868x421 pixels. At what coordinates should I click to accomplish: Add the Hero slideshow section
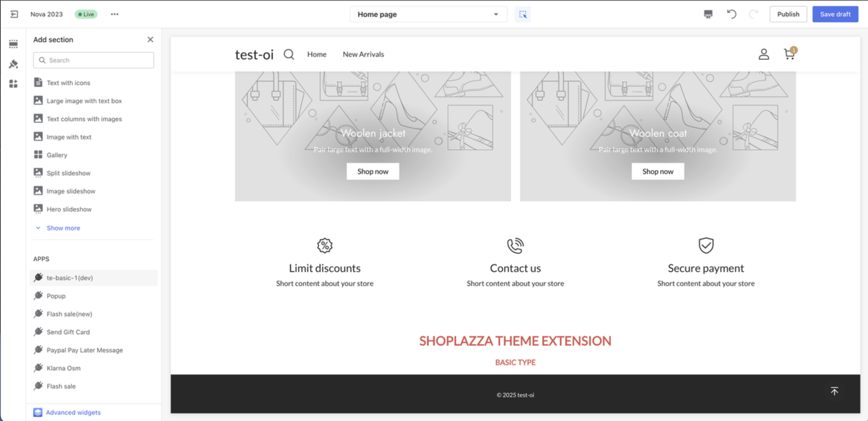tap(69, 209)
